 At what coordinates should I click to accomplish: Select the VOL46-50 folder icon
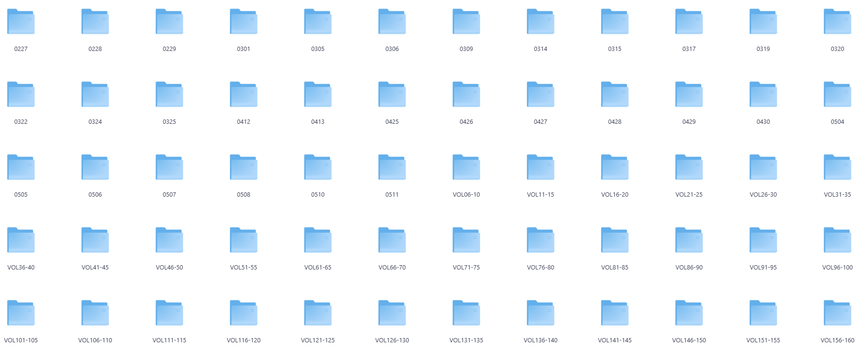169,240
